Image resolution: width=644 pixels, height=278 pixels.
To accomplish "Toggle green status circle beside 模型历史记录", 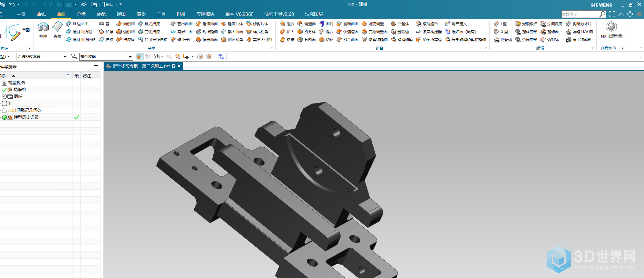I will [x=4, y=117].
